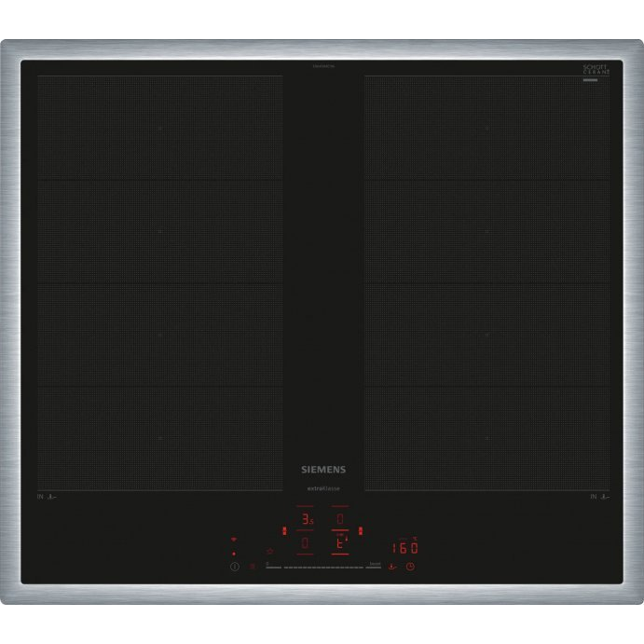Image resolution: width=644 pixels, height=644 pixels.
Task: Tap the boost end of power slider
Action: click(x=374, y=566)
